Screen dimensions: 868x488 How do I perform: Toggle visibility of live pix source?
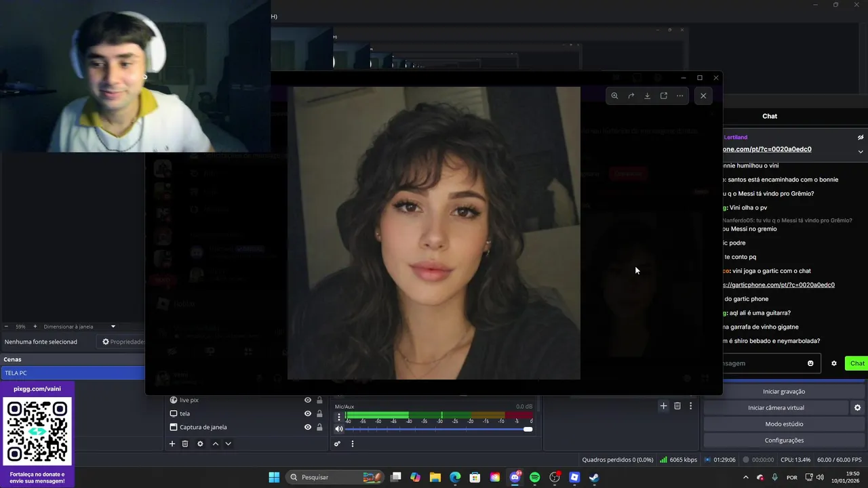click(x=308, y=400)
